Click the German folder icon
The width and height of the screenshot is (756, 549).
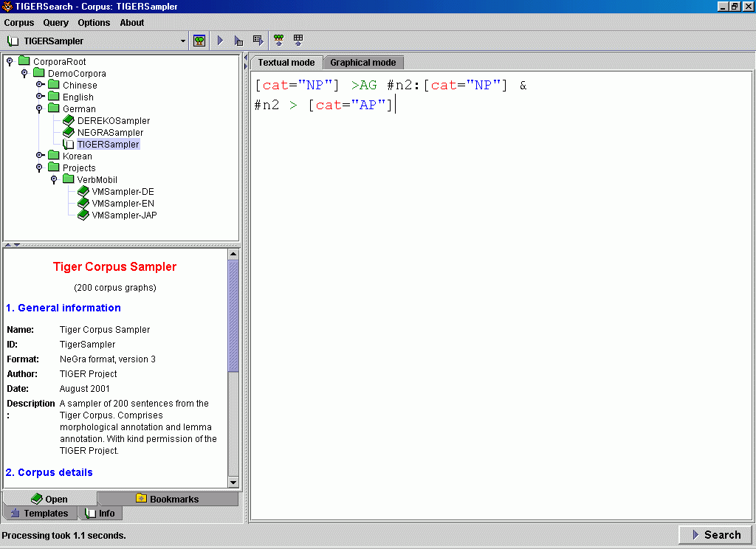coord(54,108)
